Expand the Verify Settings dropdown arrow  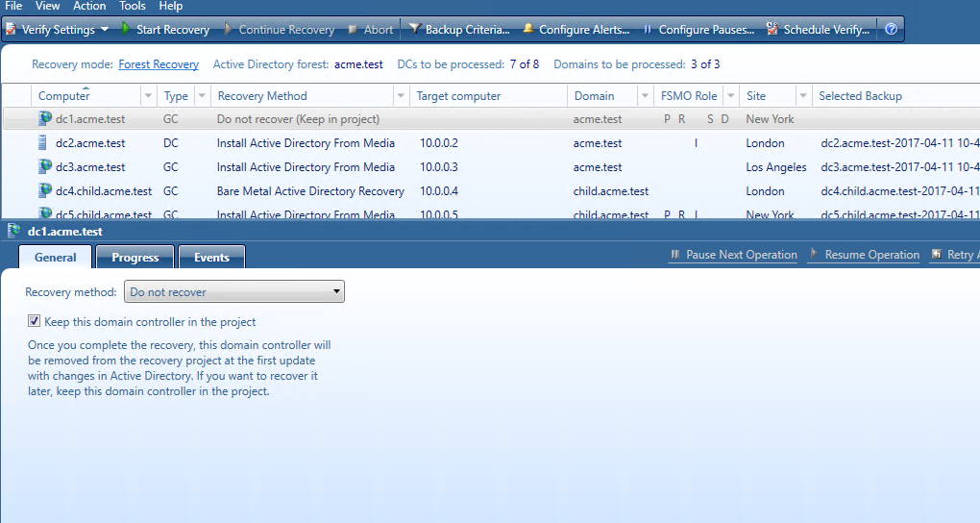(x=105, y=29)
